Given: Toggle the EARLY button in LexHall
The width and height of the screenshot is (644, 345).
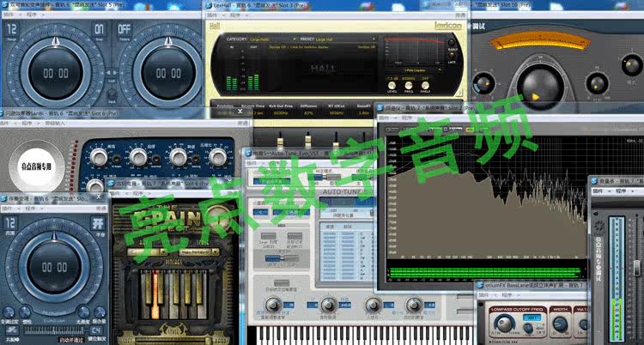Looking at the screenshot, I should [452, 43].
